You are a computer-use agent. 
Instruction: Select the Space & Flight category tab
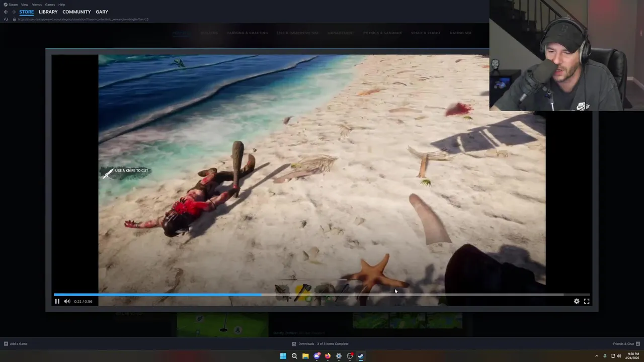(x=426, y=33)
